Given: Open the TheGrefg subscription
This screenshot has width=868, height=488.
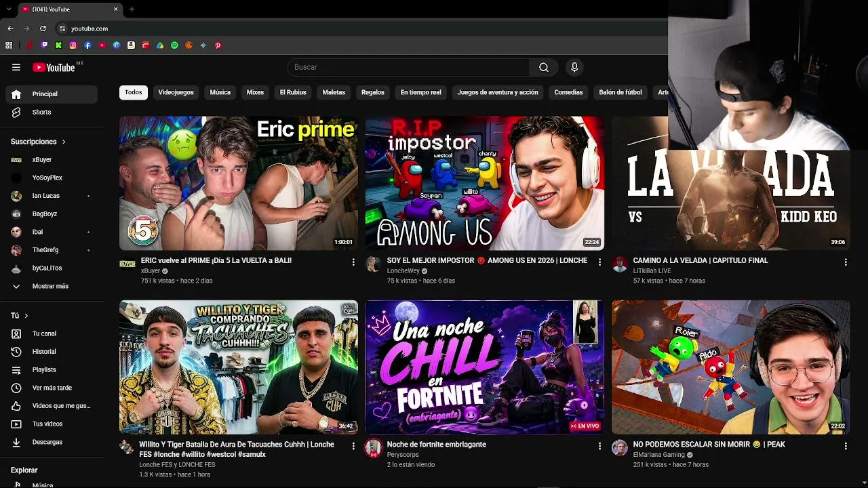Looking at the screenshot, I should 52,250.
